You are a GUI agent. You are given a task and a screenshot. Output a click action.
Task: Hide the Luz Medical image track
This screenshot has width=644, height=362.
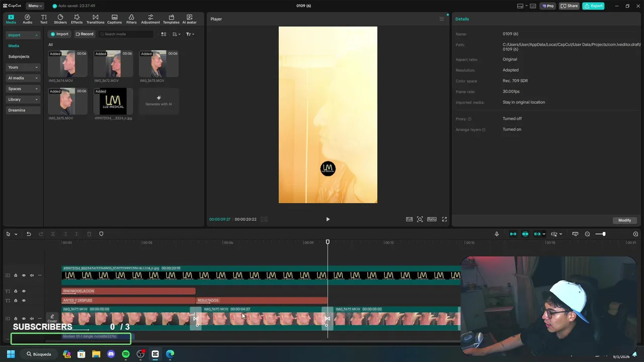(x=23, y=276)
